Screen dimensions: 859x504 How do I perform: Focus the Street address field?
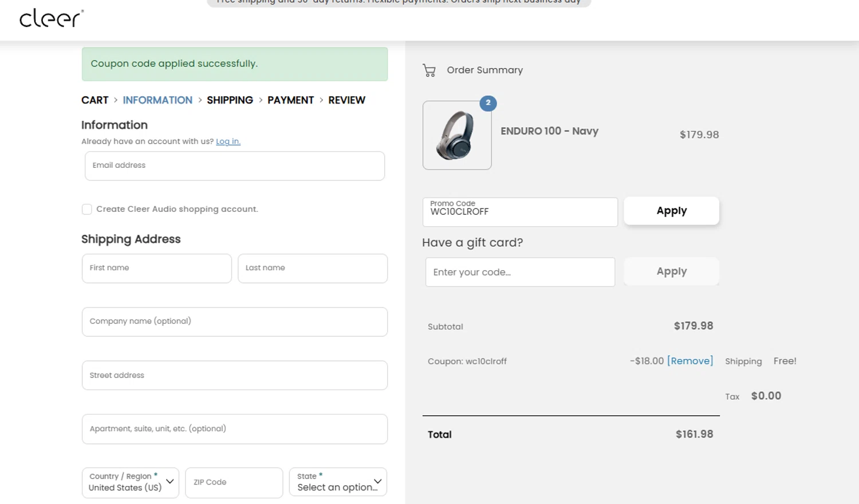pos(235,376)
